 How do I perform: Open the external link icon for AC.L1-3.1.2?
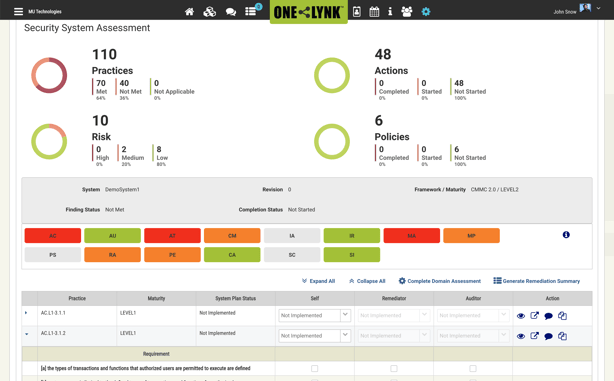(x=534, y=336)
